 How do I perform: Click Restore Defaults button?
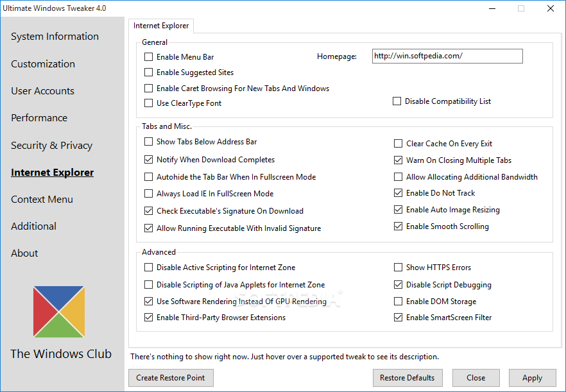coord(407,378)
